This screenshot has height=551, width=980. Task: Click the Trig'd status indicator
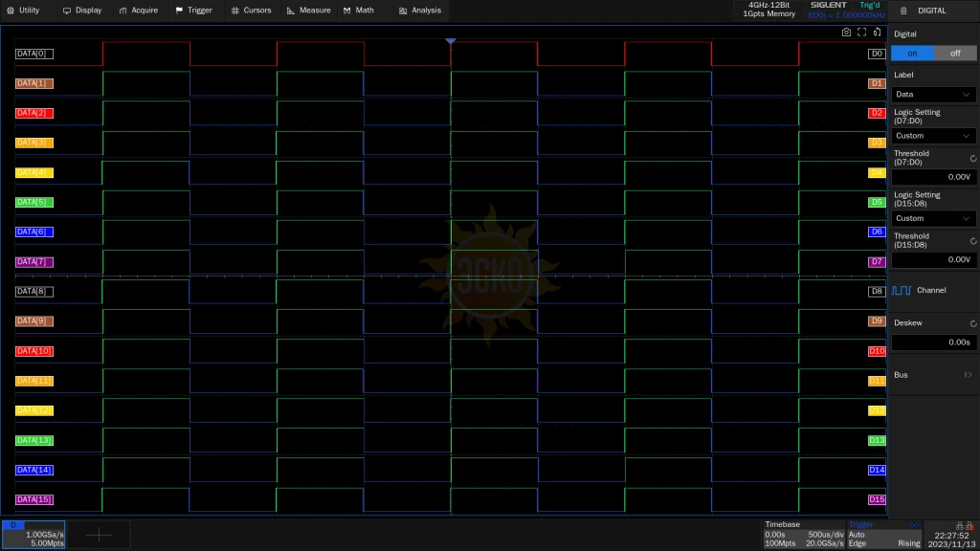click(869, 5)
